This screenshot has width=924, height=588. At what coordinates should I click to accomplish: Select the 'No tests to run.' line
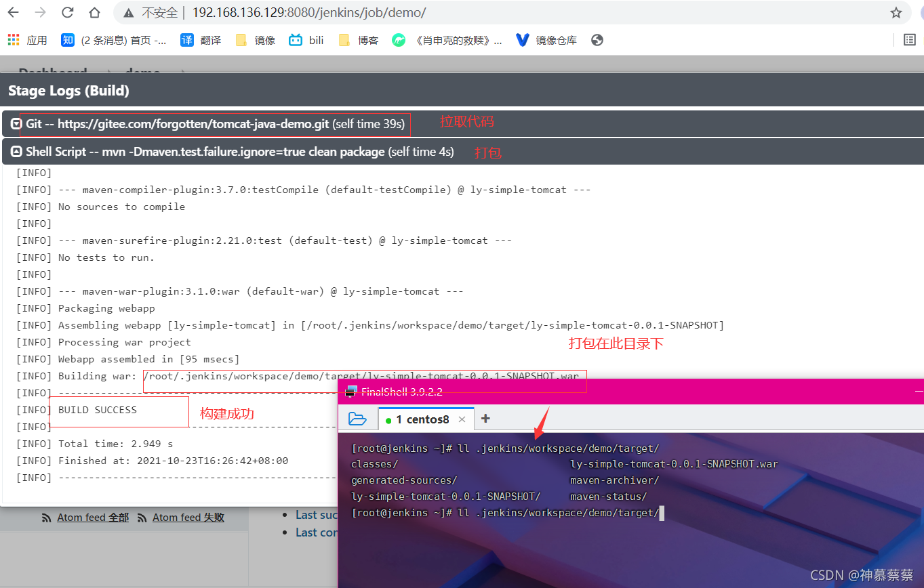85,257
